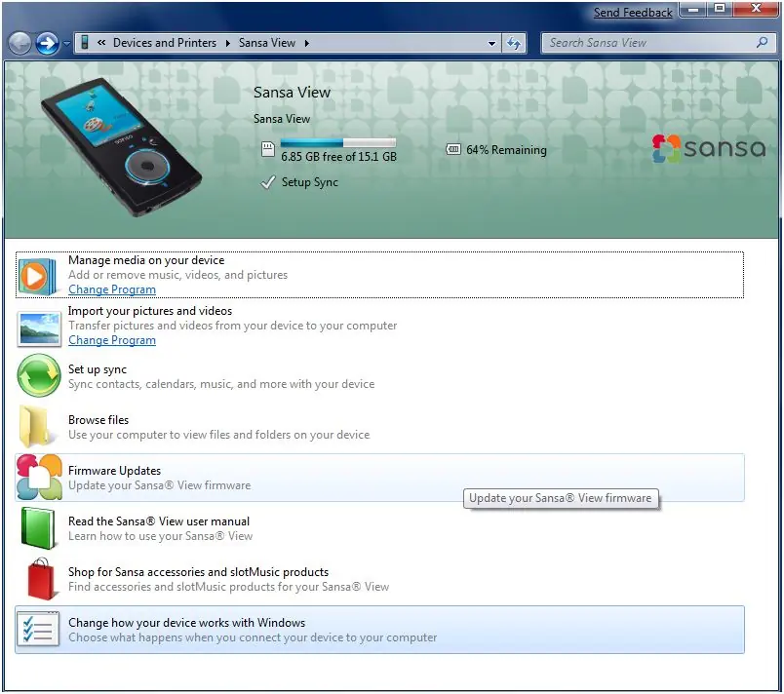
Task: Select the Set up sync task
Action: [379, 376]
